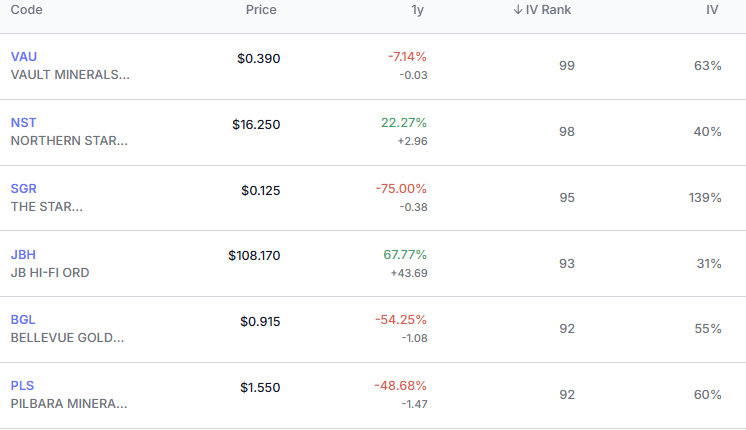Open the VAU stock code link
The height and width of the screenshot is (430, 746).
(x=24, y=57)
